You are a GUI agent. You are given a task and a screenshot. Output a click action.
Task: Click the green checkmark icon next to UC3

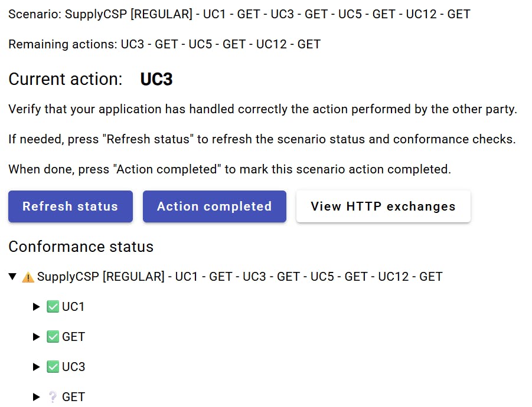pos(53,367)
